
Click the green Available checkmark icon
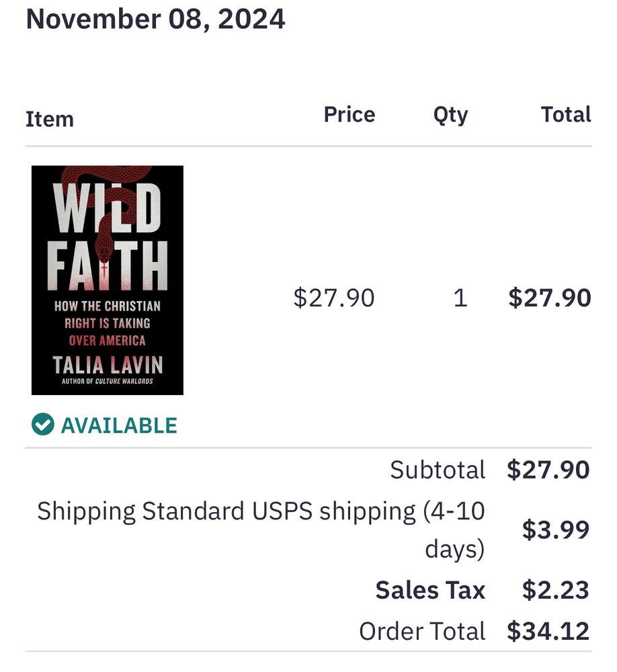coord(43,424)
